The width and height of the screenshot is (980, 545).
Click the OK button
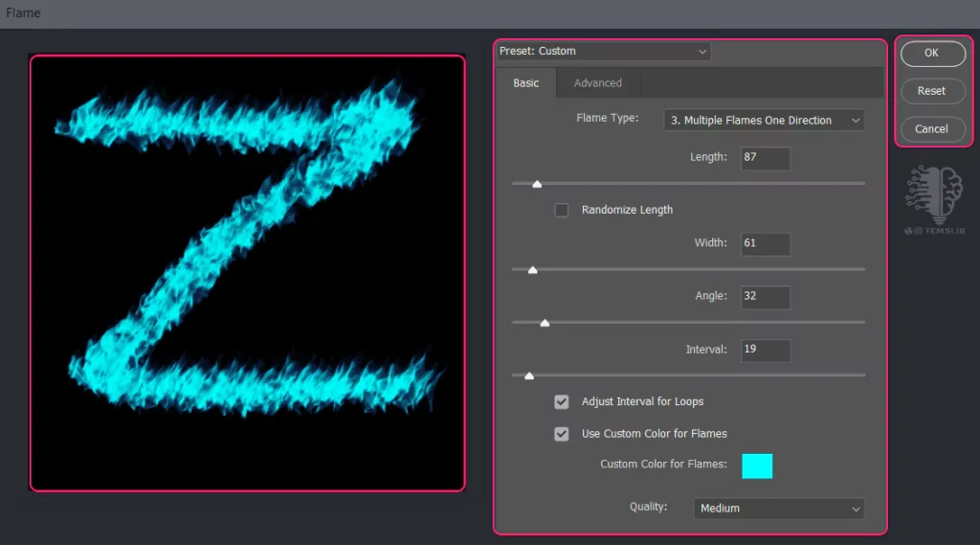click(x=932, y=54)
